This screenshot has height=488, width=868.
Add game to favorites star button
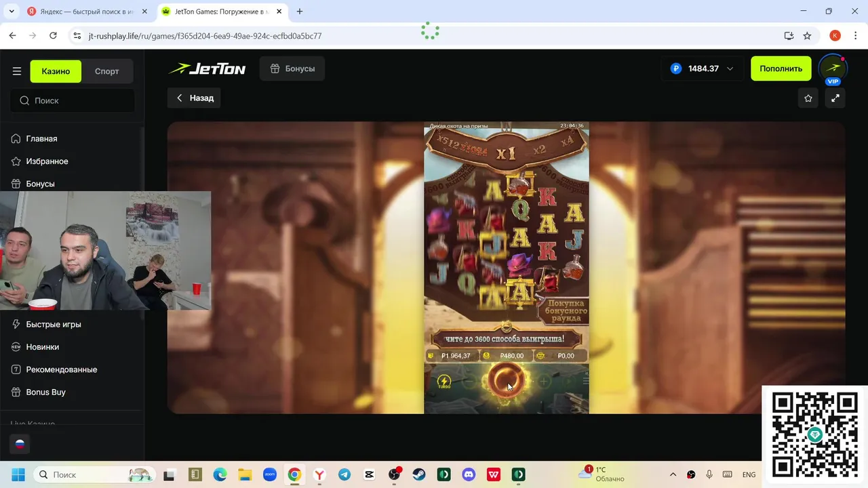tap(808, 98)
